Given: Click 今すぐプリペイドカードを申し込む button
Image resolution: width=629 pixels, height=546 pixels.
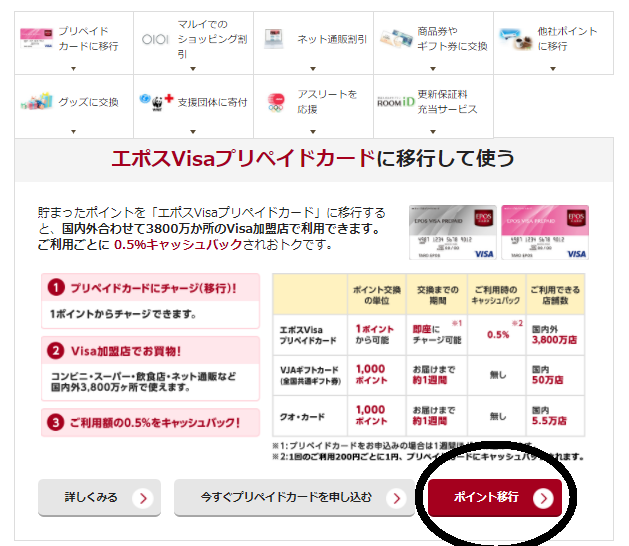Looking at the screenshot, I should (x=294, y=497).
